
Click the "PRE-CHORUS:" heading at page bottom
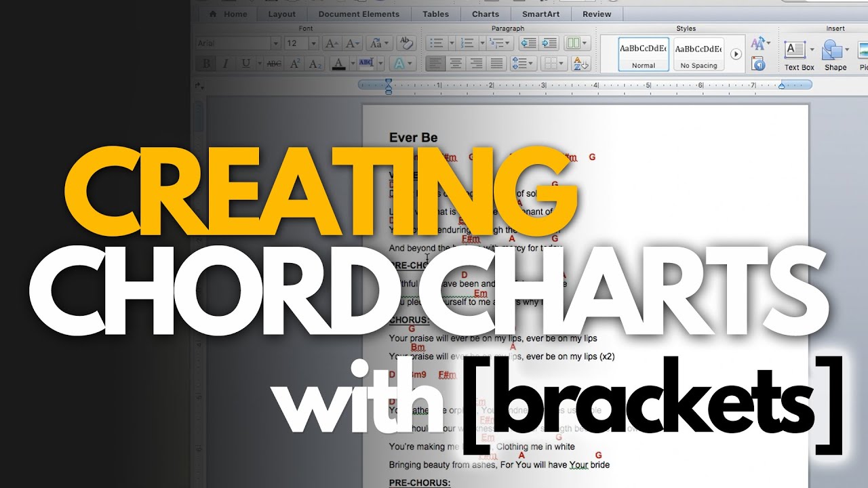click(420, 483)
